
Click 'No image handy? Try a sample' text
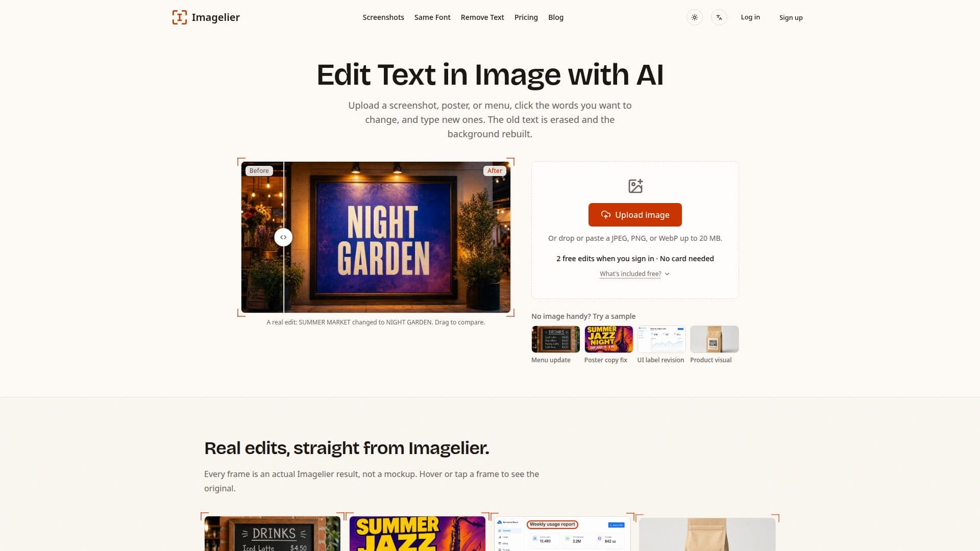583,316
